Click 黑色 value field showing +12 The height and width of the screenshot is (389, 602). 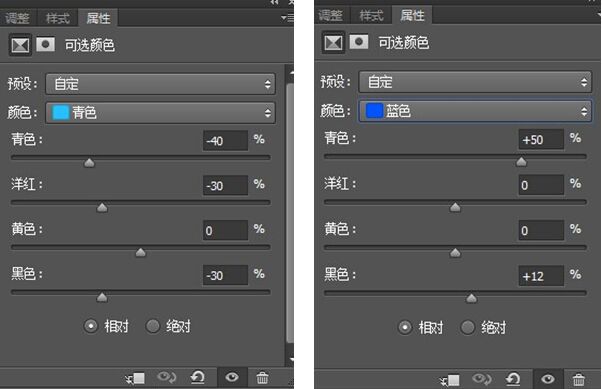541,276
